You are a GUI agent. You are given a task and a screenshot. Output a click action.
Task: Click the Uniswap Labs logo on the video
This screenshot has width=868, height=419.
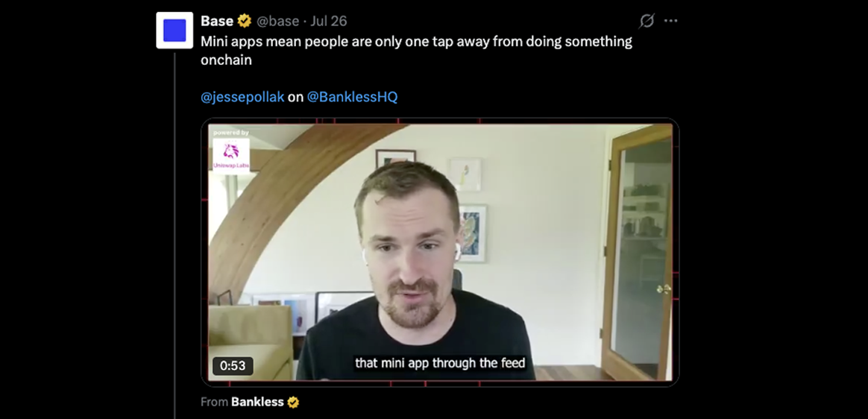point(231,156)
